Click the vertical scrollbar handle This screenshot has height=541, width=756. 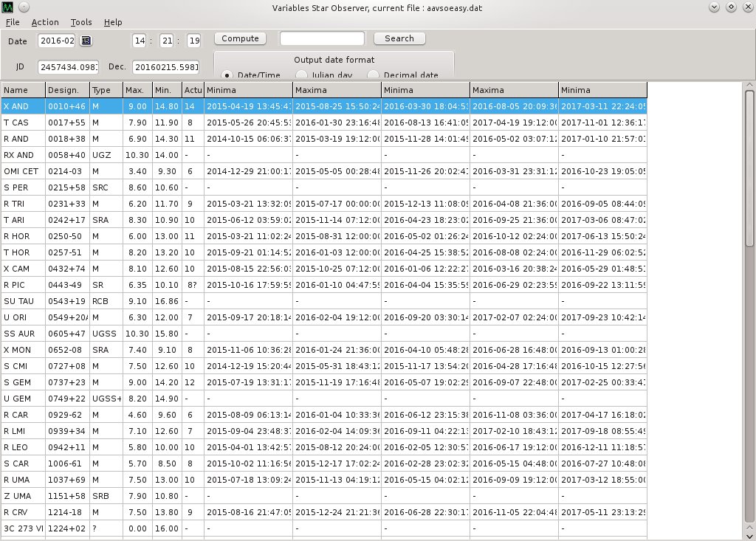click(749, 169)
